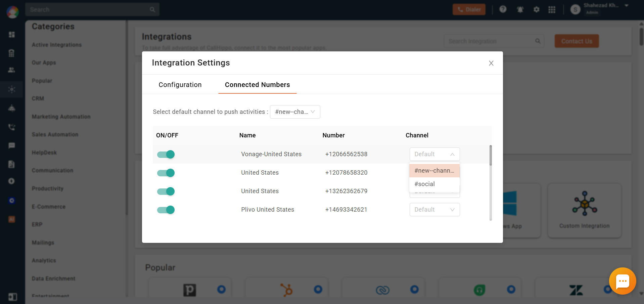The width and height of the screenshot is (644, 304).
Task: Open the users icon in sidebar
Action: tap(12, 70)
